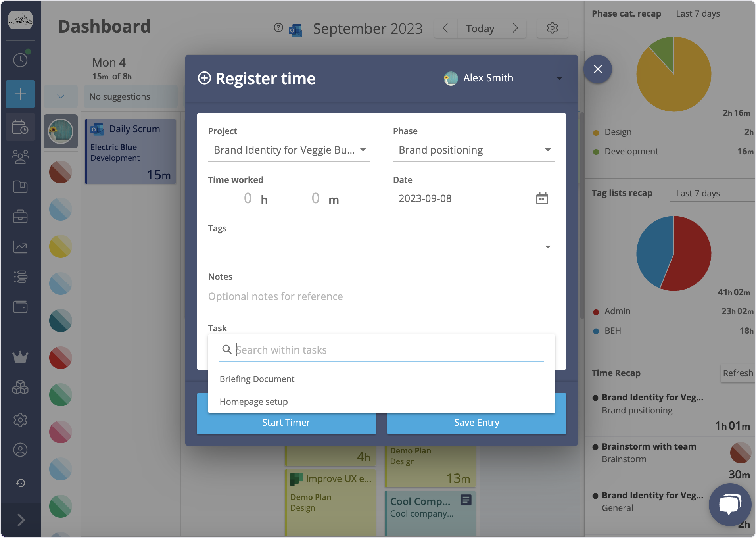756x538 pixels.
Task: Click the Save Entry button
Action: (x=476, y=422)
